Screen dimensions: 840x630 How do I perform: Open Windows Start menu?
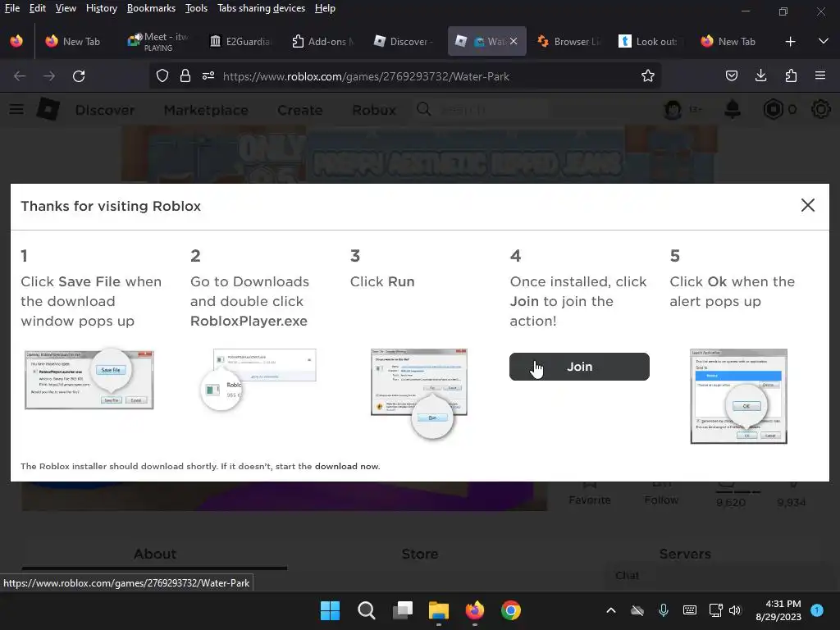330,610
